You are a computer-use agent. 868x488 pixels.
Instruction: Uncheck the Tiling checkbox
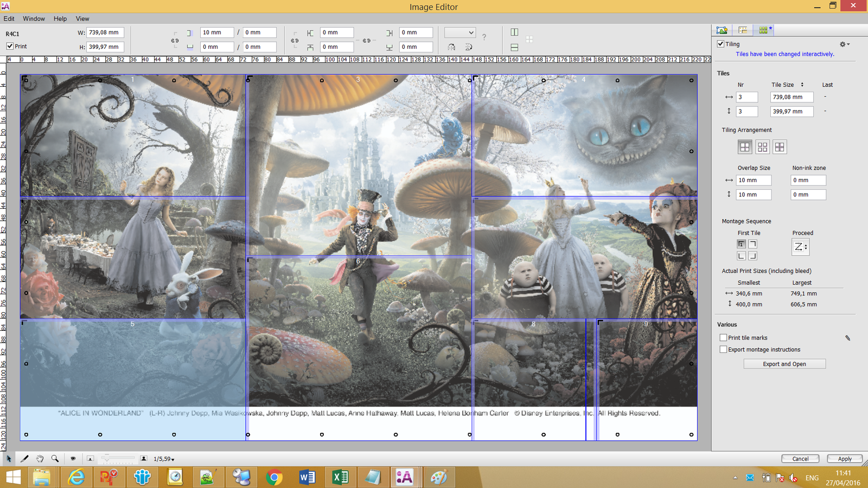click(721, 44)
